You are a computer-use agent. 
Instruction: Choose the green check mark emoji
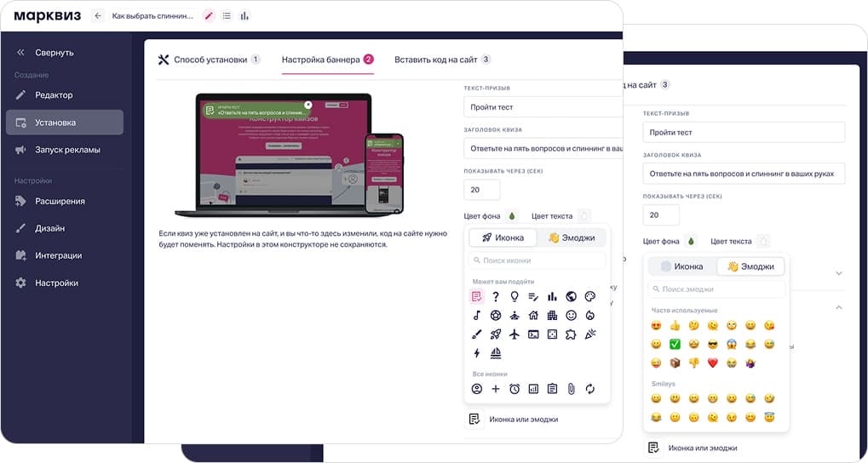[x=675, y=344]
